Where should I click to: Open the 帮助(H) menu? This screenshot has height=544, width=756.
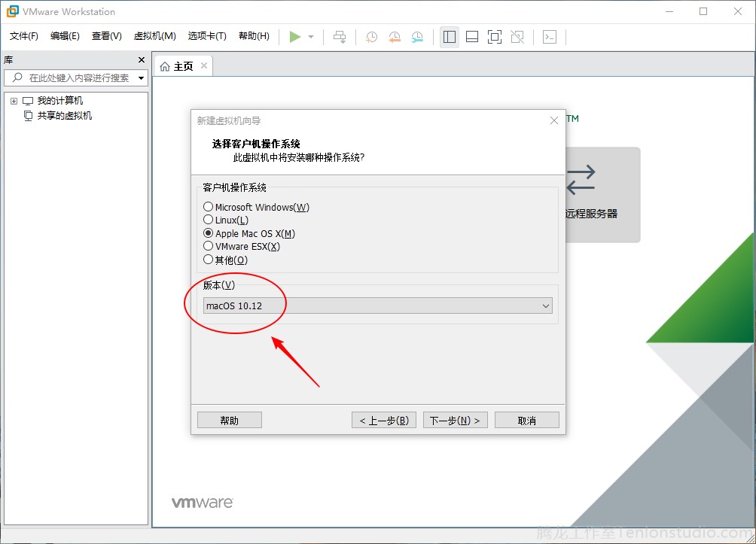pos(254,36)
